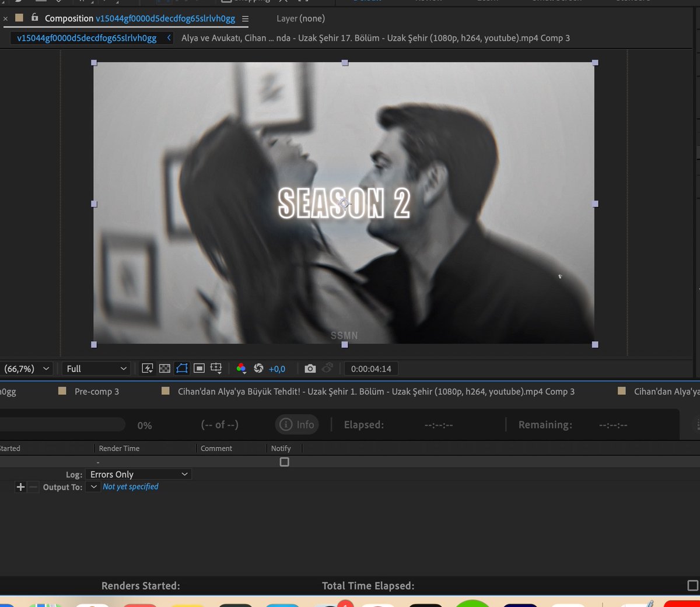Click the Region of Interest icon

[x=199, y=369]
